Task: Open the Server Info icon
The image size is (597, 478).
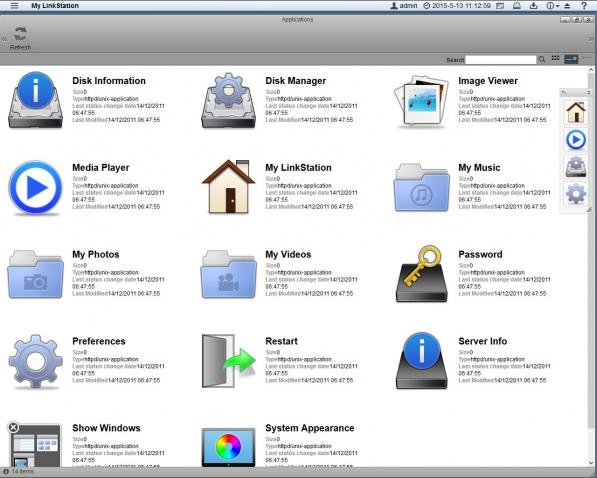Action: point(421,361)
